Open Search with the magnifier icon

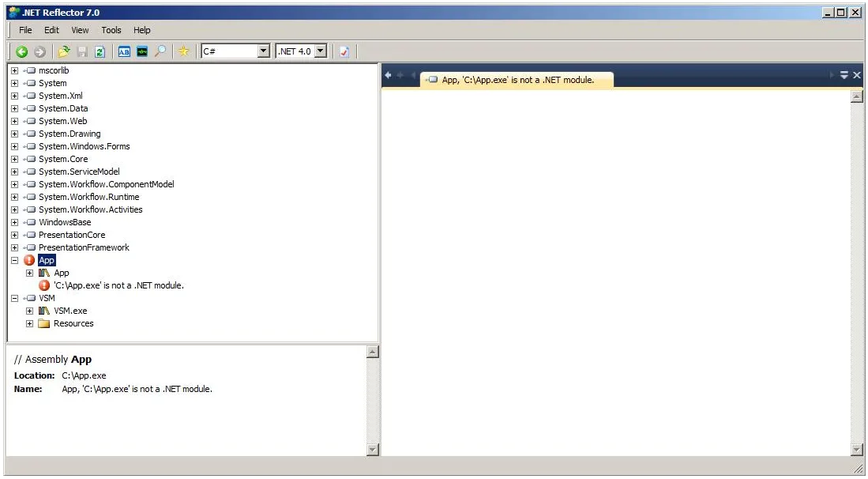160,51
